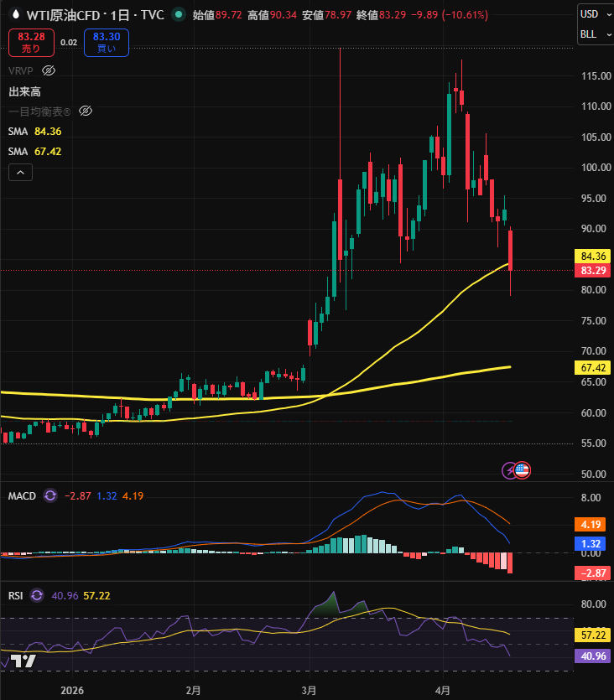Click the WTI oil drop symbol icon

coord(15,14)
